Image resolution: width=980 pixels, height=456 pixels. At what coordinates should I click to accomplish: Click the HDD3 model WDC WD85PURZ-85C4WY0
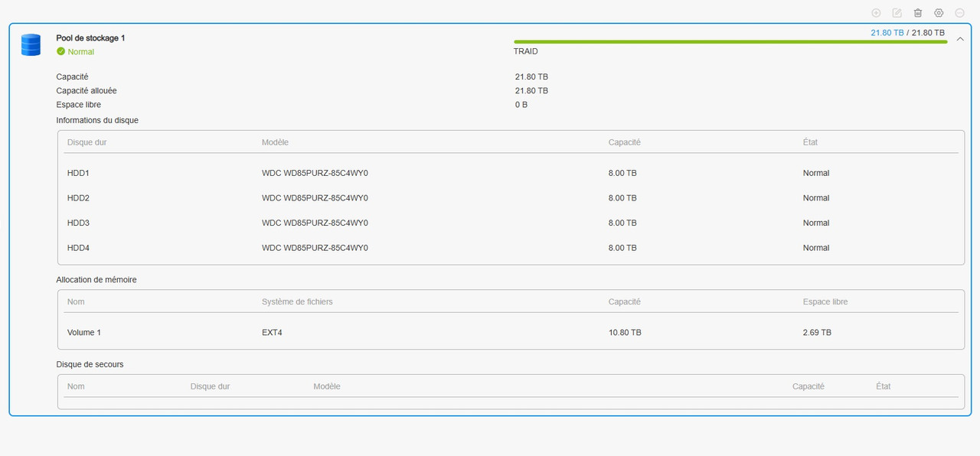[315, 223]
